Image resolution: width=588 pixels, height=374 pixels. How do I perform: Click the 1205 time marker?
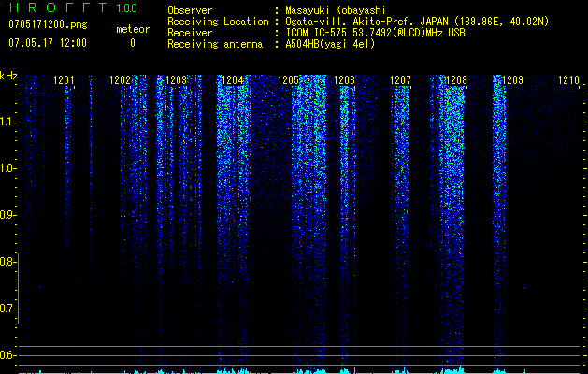(x=288, y=80)
